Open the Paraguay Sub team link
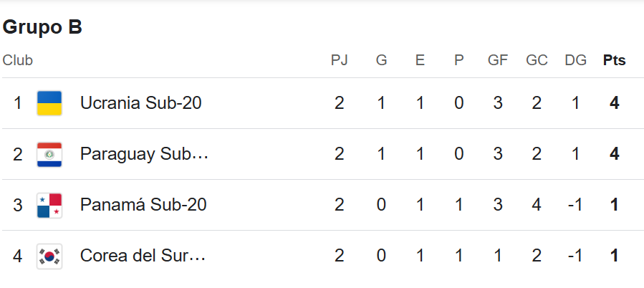The image size is (644, 288). tap(144, 154)
